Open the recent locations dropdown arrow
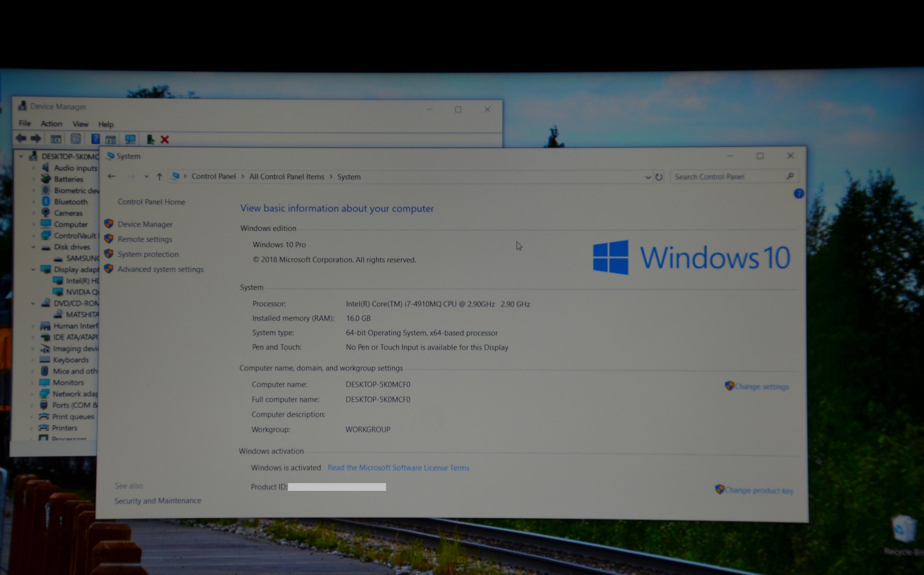Image resolution: width=924 pixels, height=575 pixels. click(x=146, y=177)
